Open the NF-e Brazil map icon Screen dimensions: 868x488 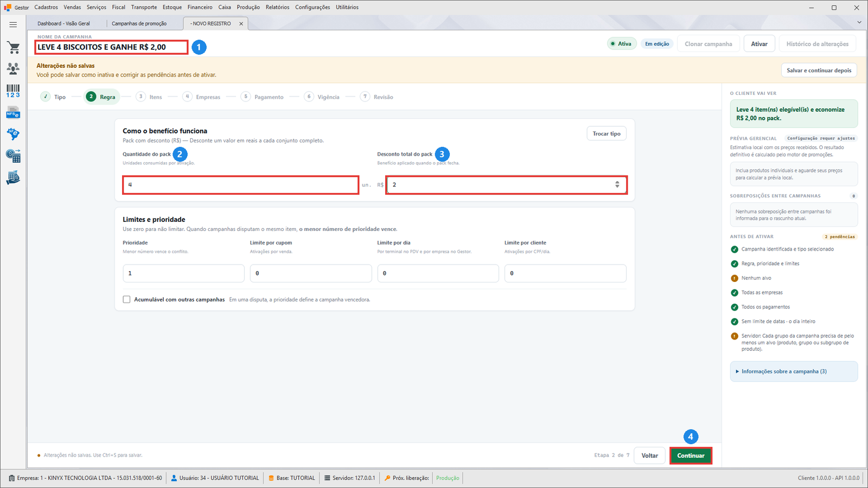point(13,134)
